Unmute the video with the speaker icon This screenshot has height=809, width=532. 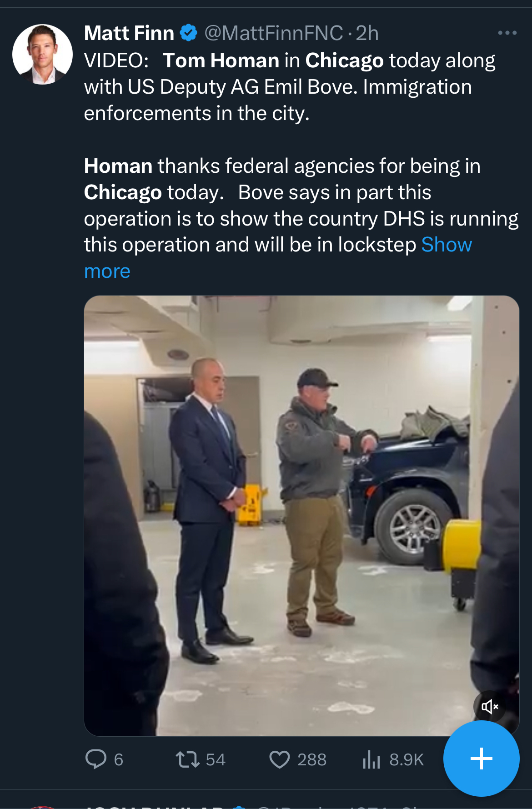point(490,706)
